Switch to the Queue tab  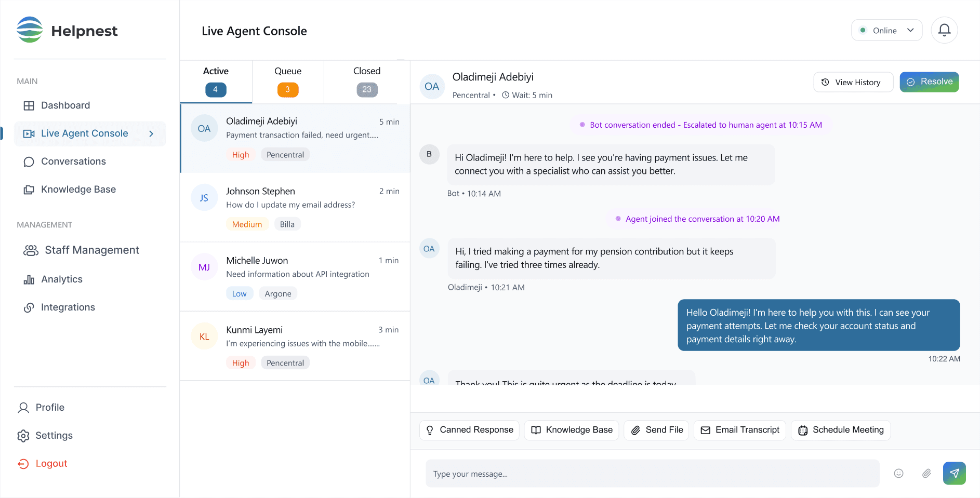(x=288, y=82)
